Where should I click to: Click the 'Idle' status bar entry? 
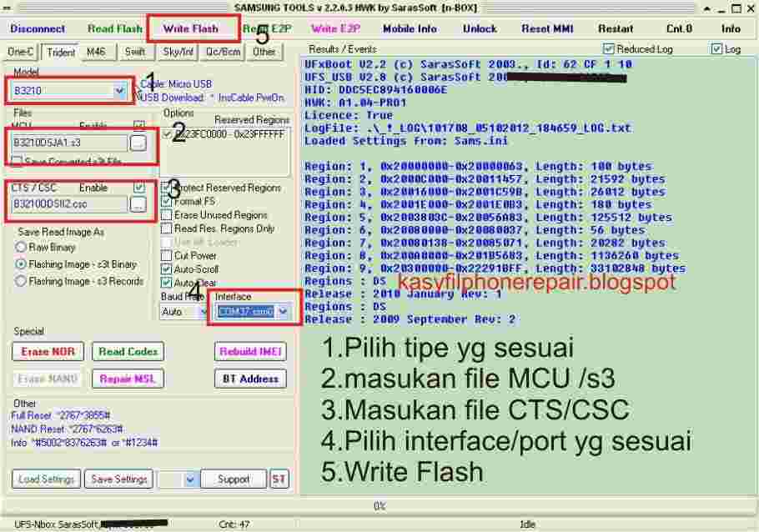point(527,524)
